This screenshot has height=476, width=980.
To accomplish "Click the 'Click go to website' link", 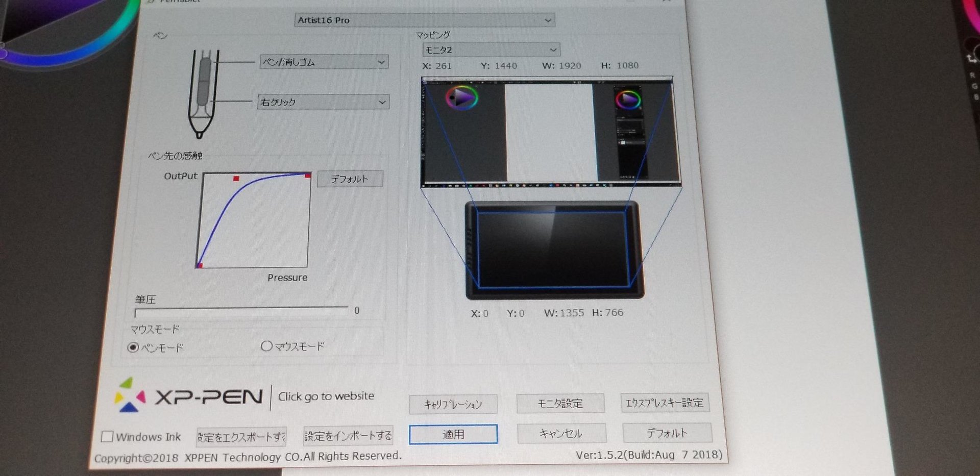I will [x=326, y=396].
